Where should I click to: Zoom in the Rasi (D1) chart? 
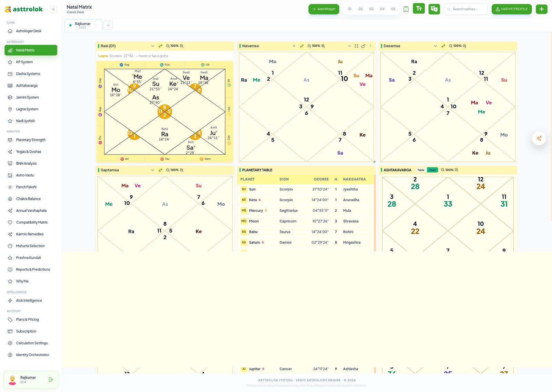click(182, 46)
